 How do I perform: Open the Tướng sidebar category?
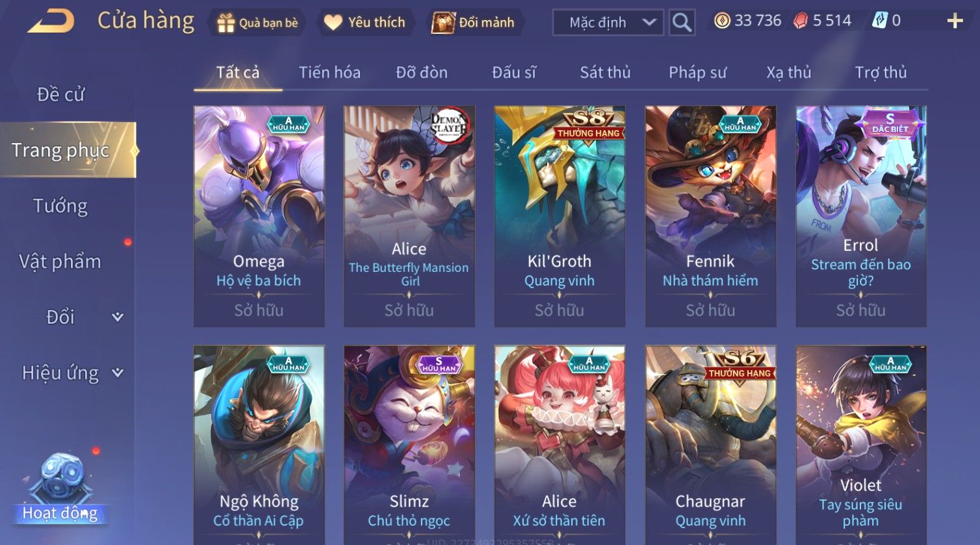click(x=60, y=206)
